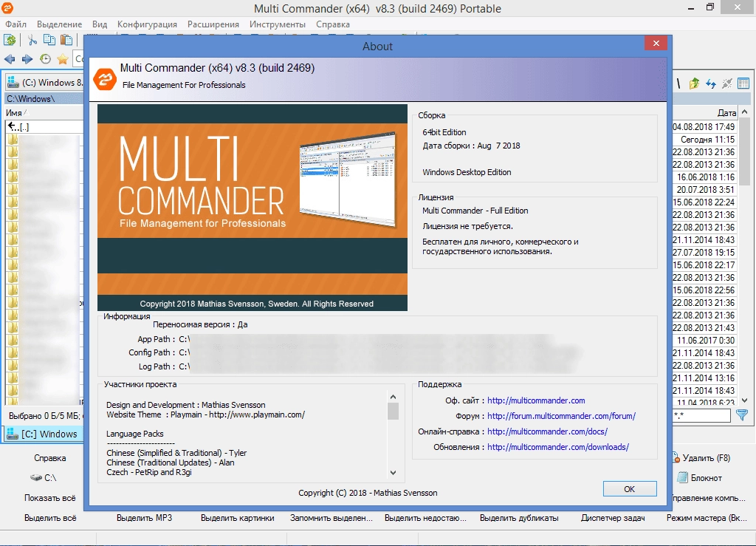The image size is (756, 546).
Task: Open the history clock icon
Action: [x=45, y=59]
